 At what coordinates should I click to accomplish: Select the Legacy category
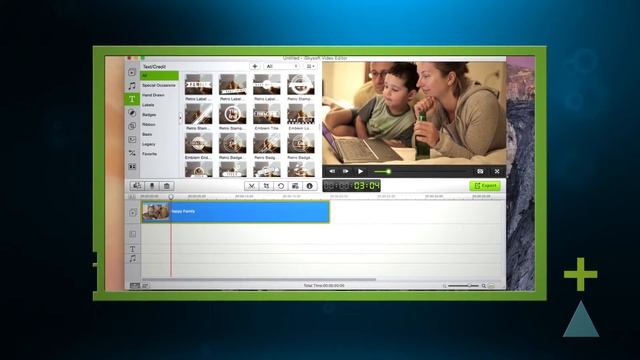pyautogui.click(x=149, y=144)
